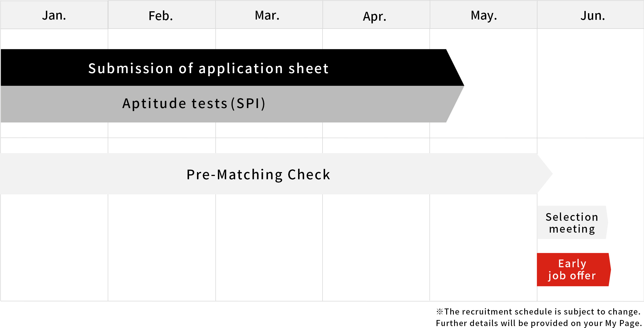Click the "Further details" footnote sentence

click(538, 323)
